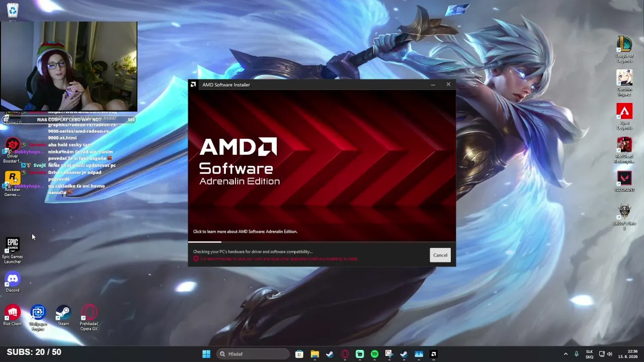The image size is (644, 362).
Task: Minimize the AMD Software Installer window
Action: click(x=433, y=84)
